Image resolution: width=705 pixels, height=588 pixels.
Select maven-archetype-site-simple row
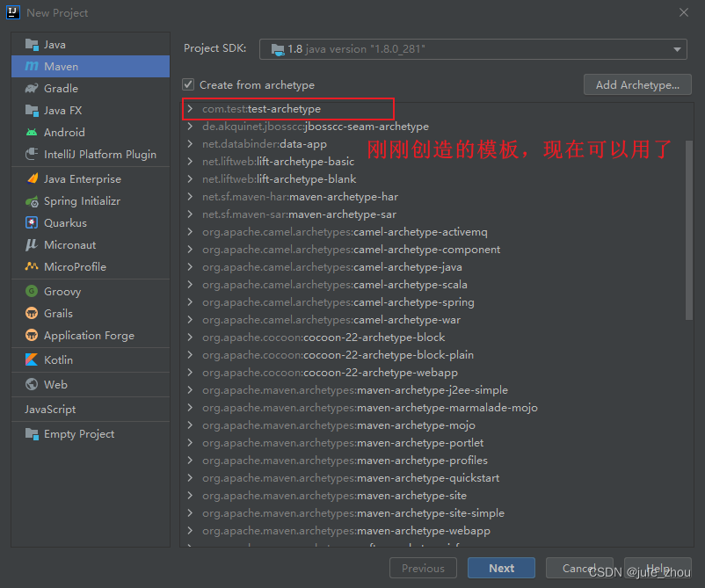coord(436,513)
